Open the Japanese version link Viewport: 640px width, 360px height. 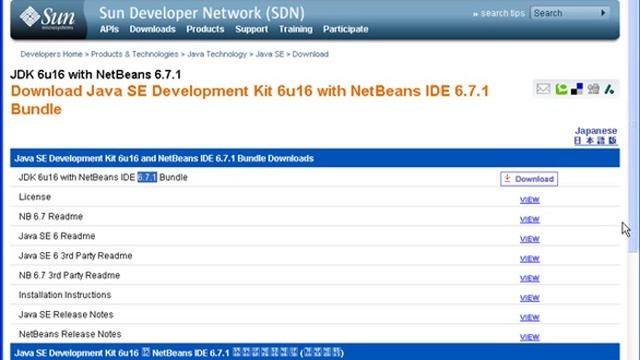(x=596, y=136)
